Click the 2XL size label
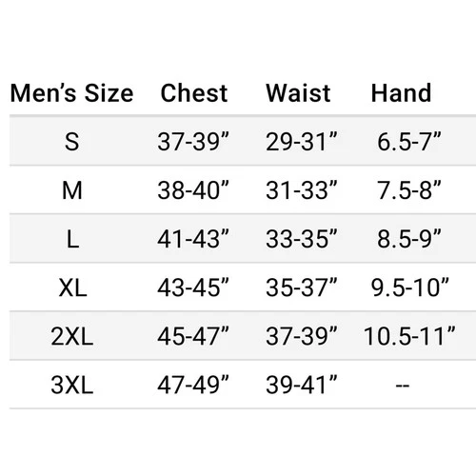The height and width of the screenshot is (476, 476). click(72, 336)
